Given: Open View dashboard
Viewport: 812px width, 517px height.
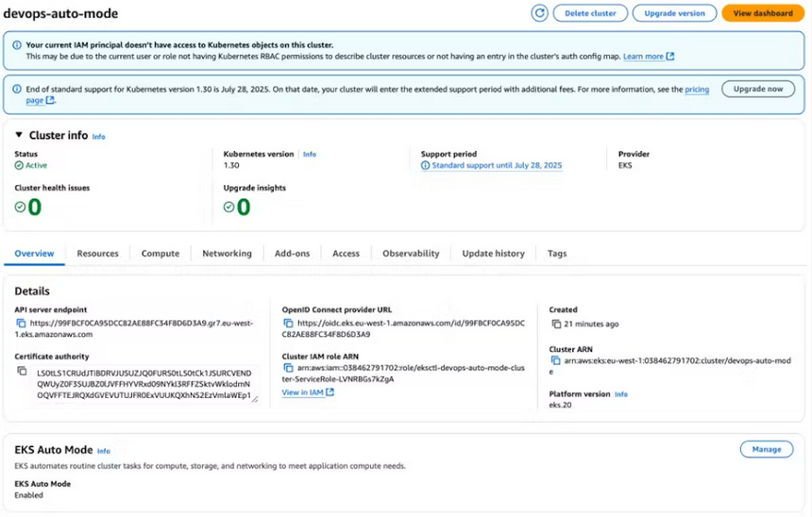Looking at the screenshot, I should (x=763, y=13).
